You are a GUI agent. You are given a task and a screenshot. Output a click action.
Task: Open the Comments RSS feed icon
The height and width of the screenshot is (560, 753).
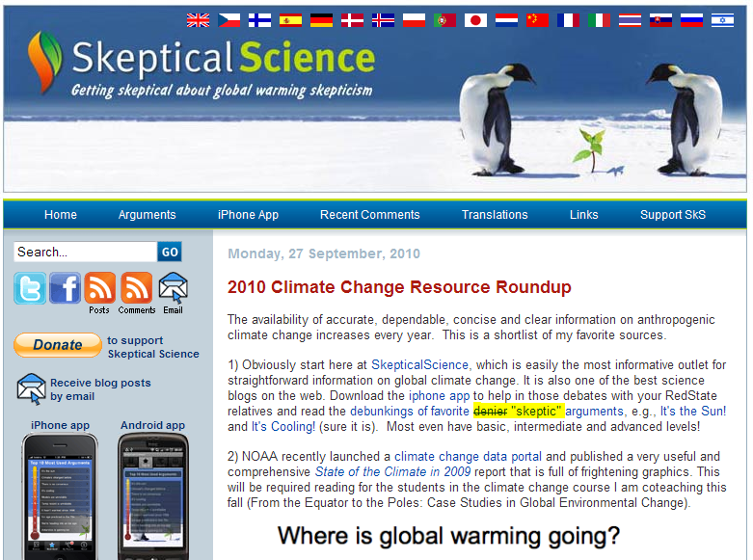136,288
